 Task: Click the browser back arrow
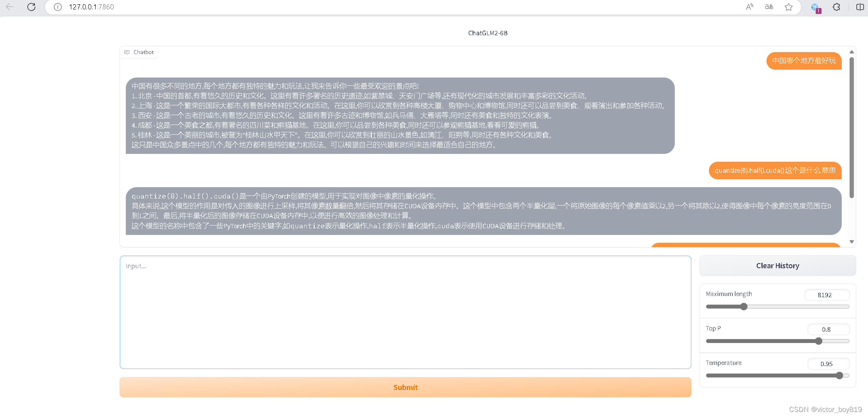tap(10, 7)
